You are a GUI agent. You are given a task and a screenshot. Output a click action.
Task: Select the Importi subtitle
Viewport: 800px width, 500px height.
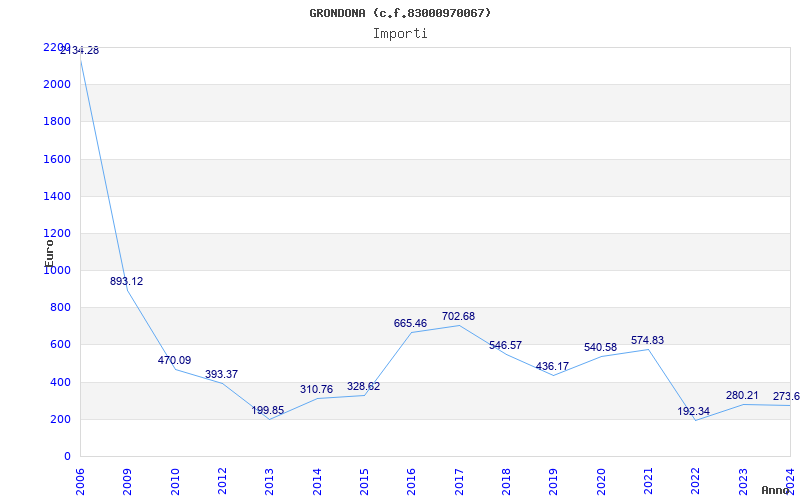[x=400, y=34]
